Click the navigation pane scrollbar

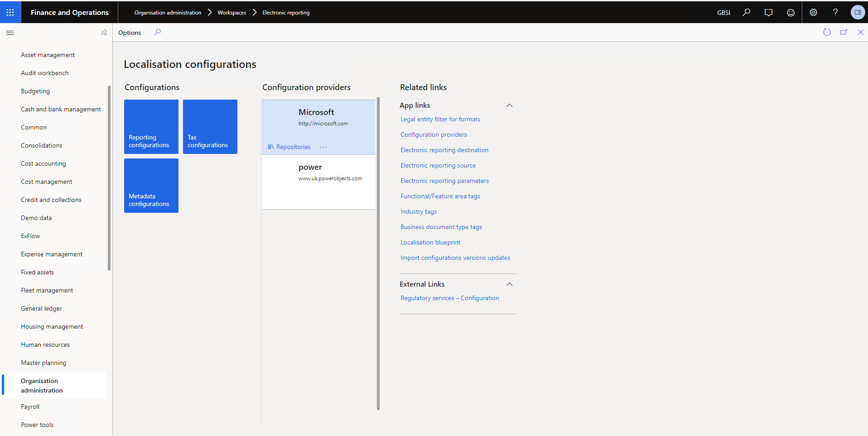tap(109, 178)
